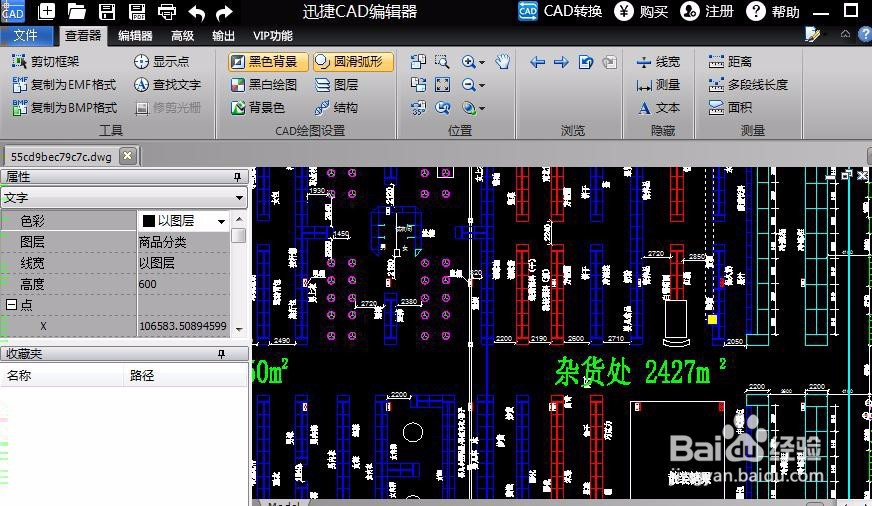Toggle 文本 text visibility
This screenshot has width=872, height=506.
tap(658, 107)
